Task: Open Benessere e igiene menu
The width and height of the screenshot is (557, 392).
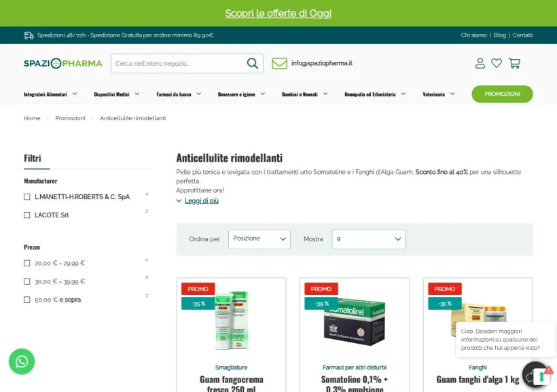Action: [x=236, y=94]
